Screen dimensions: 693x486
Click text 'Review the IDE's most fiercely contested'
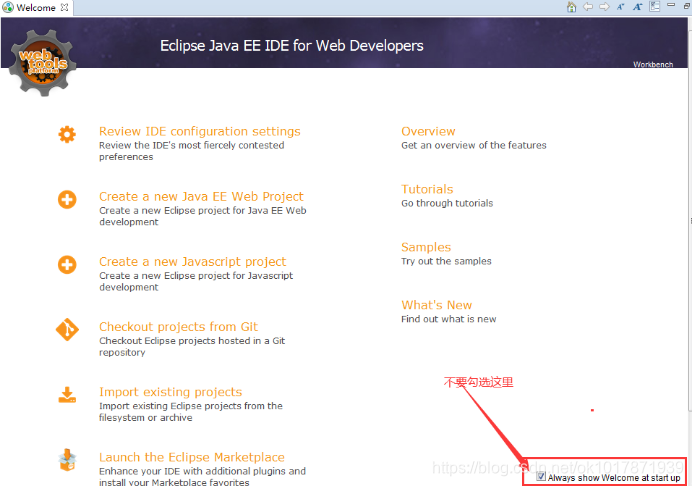tap(192, 145)
